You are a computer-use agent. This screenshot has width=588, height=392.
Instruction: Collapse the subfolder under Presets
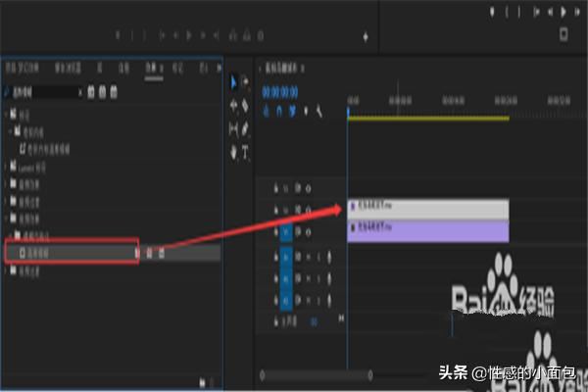pyautogui.click(x=11, y=131)
